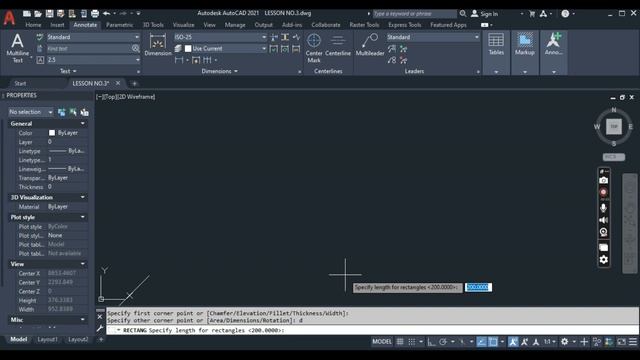Screen dimensions: 640x360
Task: Click the ViewCube TOP face
Action: point(613,127)
